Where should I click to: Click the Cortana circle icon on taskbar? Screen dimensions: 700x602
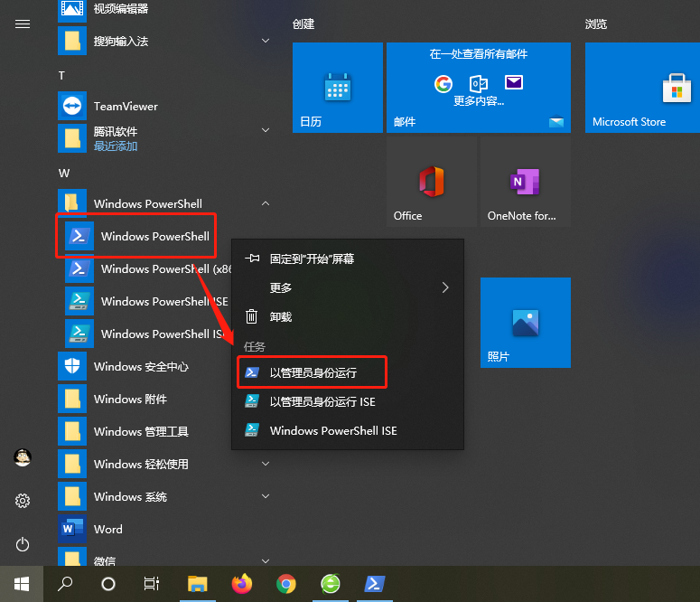[x=108, y=584]
